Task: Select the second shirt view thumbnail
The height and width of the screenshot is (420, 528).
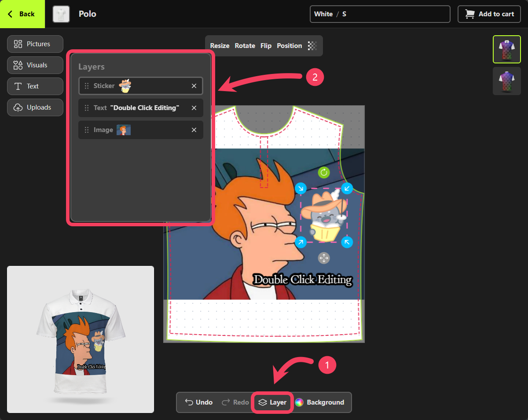Action: tap(507, 81)
